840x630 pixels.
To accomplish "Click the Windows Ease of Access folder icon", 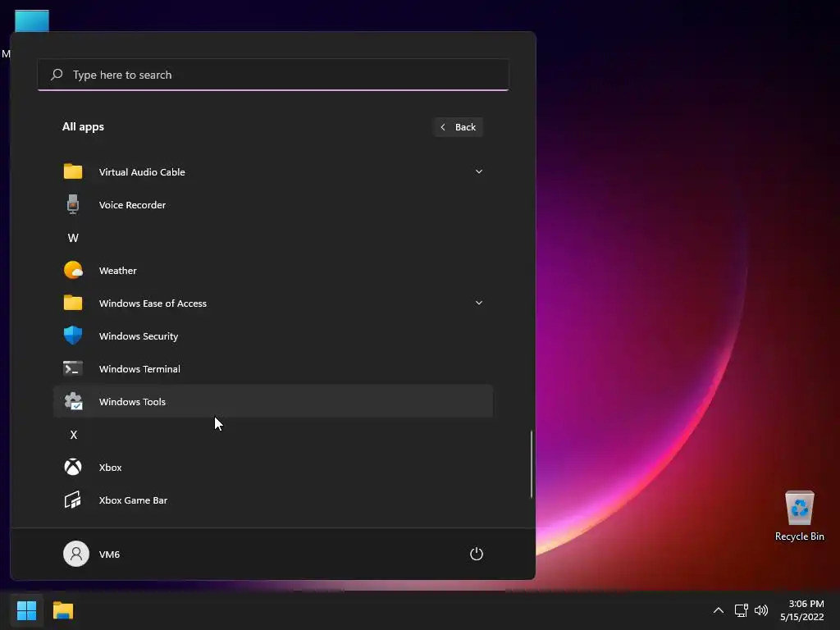I will point(73,303).
